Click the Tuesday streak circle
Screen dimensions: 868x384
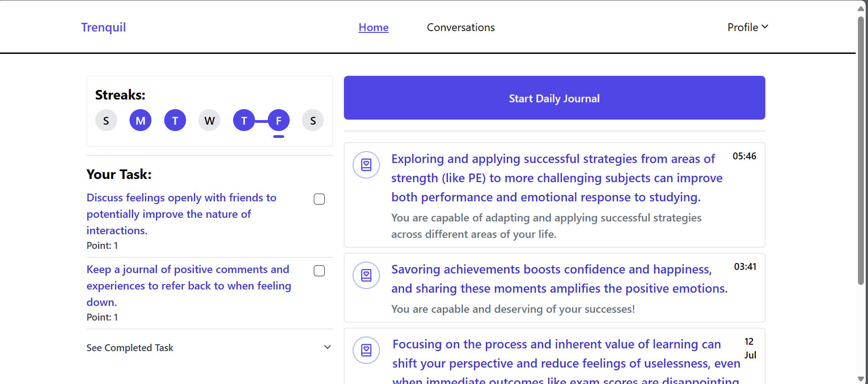coord(175,121)
